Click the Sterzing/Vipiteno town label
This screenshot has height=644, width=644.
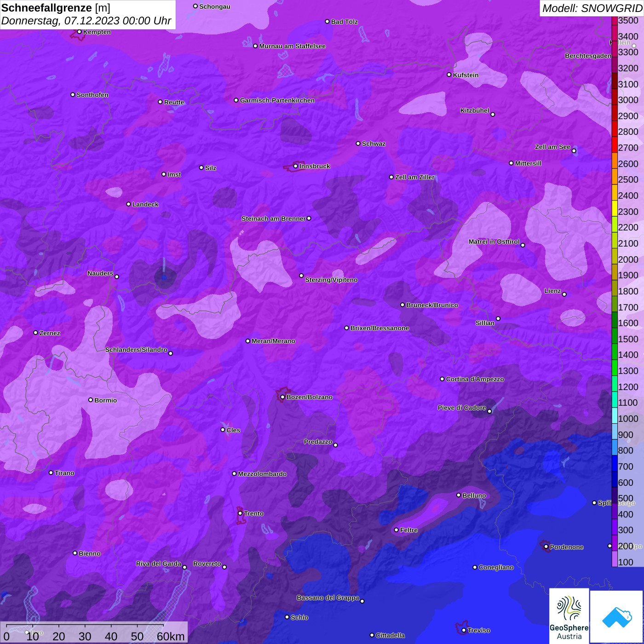point(331,280)
